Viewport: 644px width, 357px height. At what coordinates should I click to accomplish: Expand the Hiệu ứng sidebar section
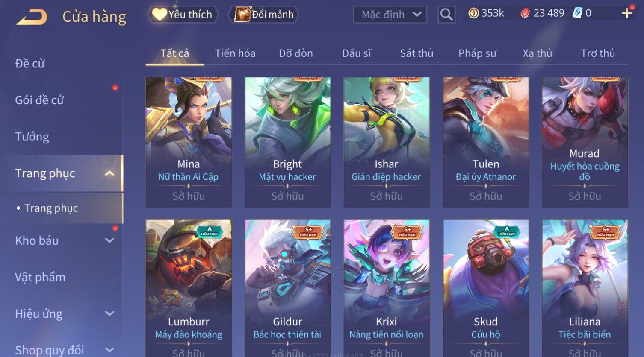tap(109, 313)
